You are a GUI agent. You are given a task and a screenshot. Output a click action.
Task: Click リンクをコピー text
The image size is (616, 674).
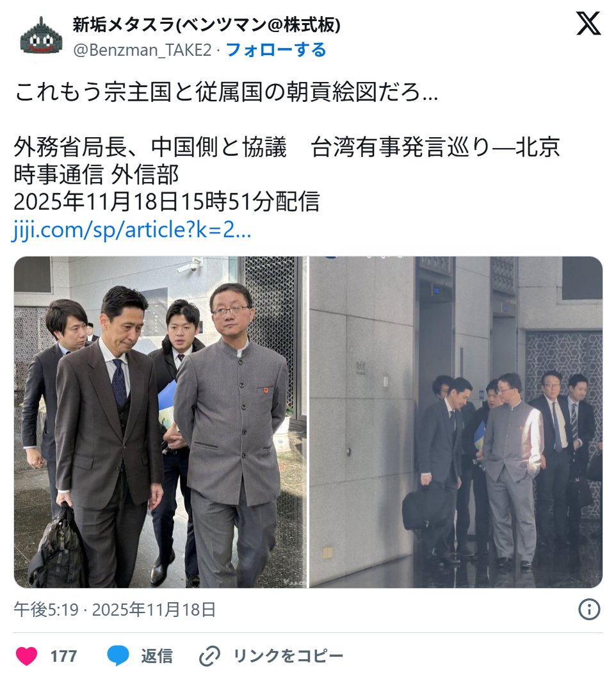pos(288,656)
